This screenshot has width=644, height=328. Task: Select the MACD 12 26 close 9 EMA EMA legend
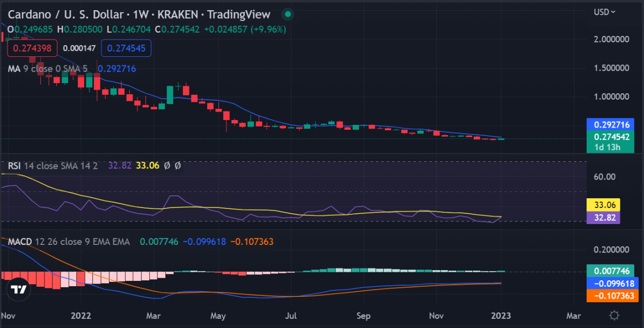tap(69, 242)
